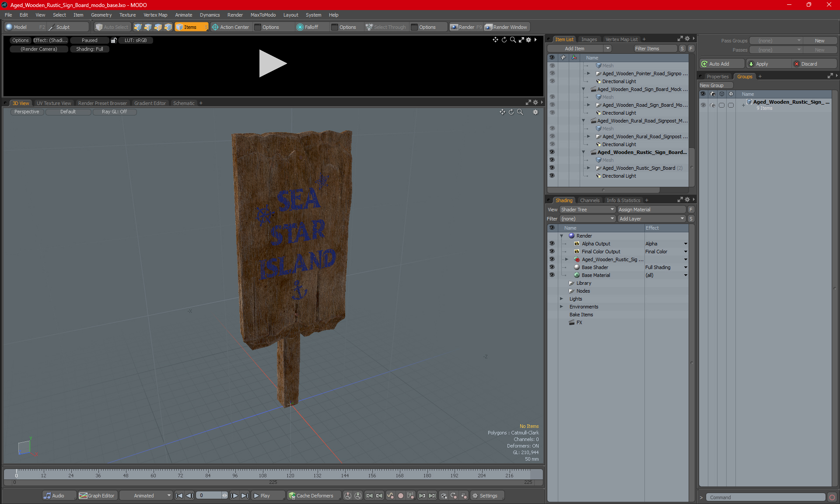This screenshot has height=504, width=840.
Task: Toggle visibility of Aged_Wooden_Rustic_Sign group
Action: (x=703, y=105)
